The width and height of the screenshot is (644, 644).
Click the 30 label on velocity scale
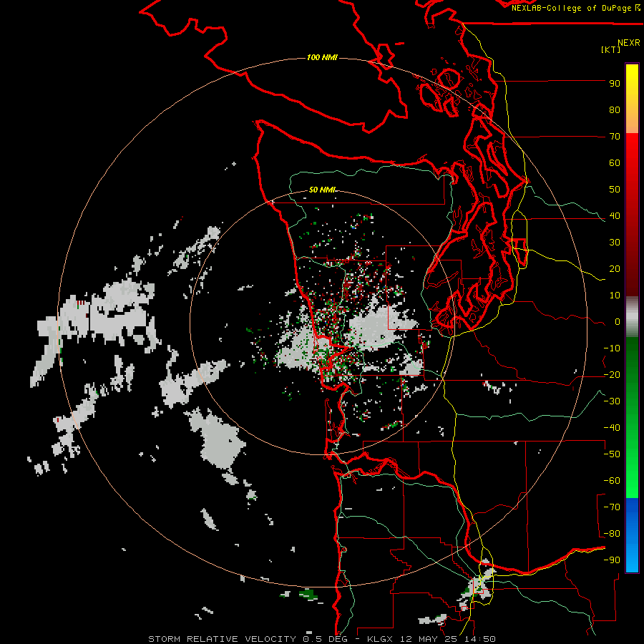click(615, 243)
